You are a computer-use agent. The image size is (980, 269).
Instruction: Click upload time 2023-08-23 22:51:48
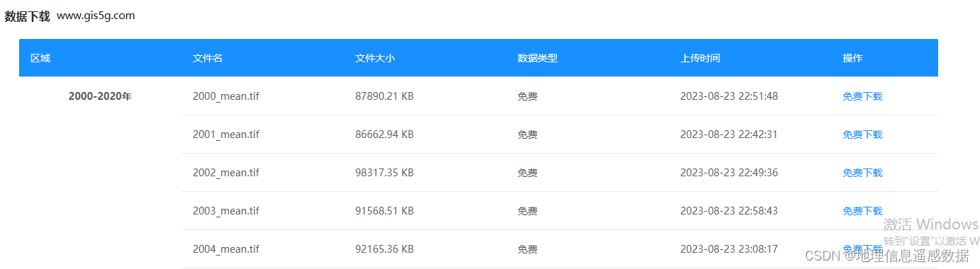[729, 96]
